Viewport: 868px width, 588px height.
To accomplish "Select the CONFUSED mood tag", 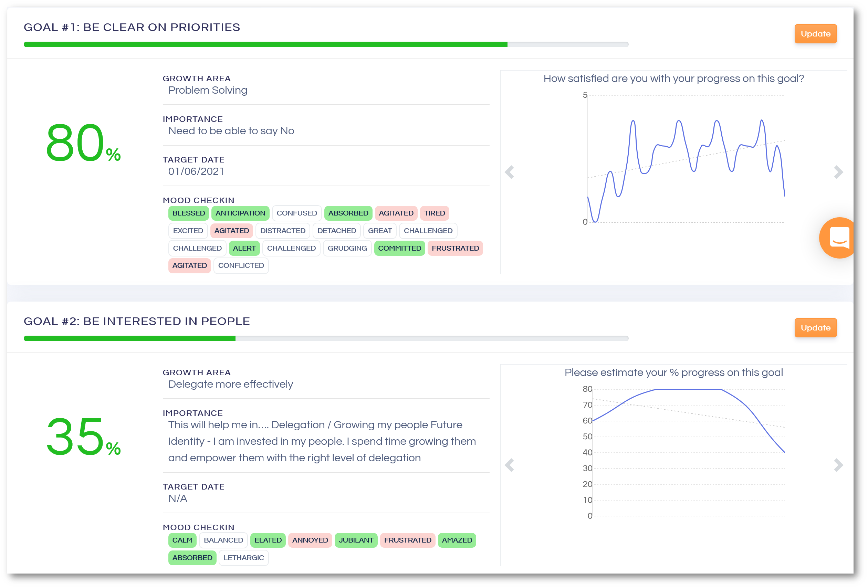I will point(296,213).
